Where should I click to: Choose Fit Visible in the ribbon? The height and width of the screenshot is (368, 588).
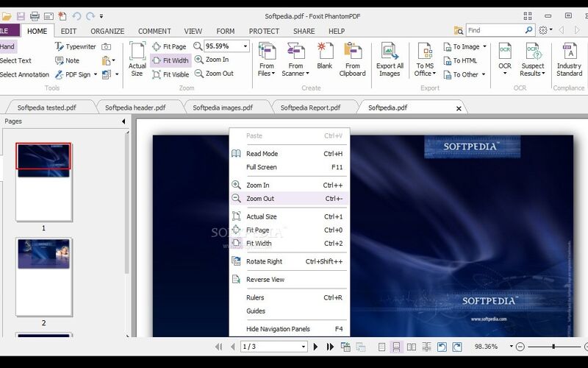click(x=171, y=74)
